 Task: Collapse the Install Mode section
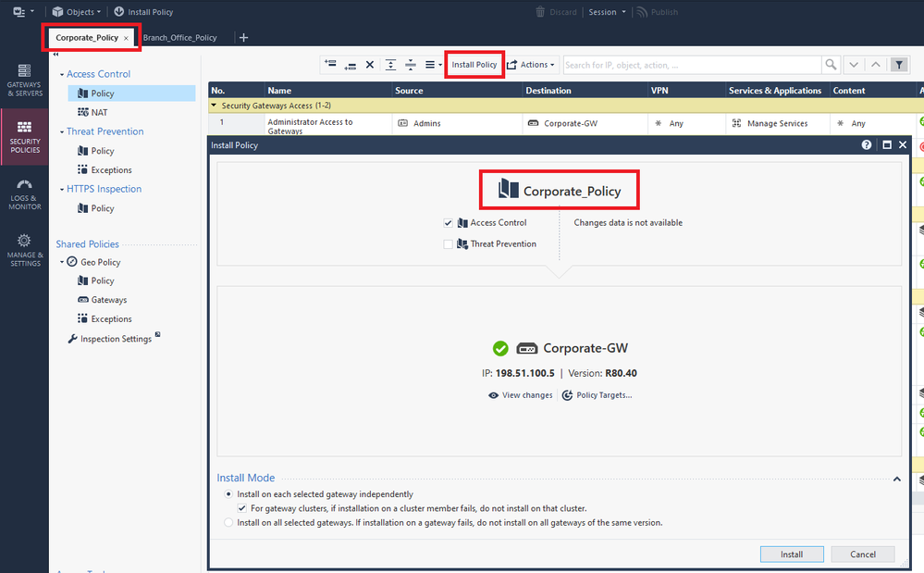(x=896, y=479)
